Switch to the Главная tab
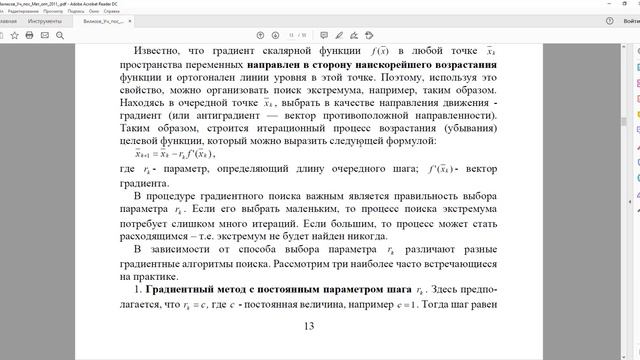 pos(8,21)
